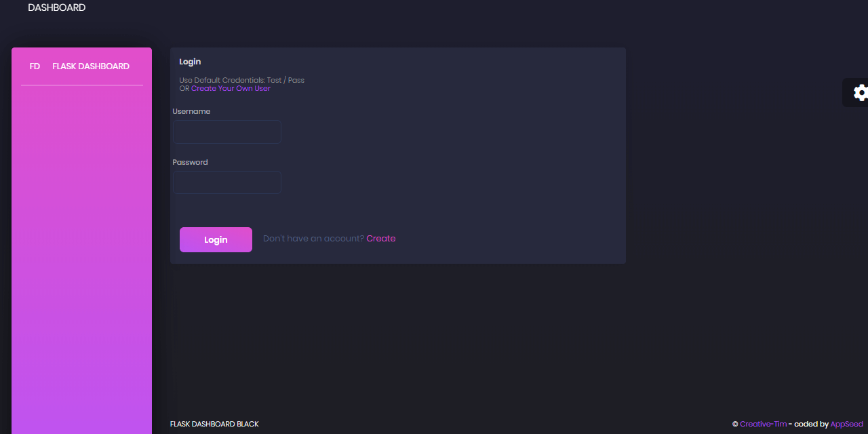Image resolution: width=868 pixels, height=434 pixels.
Task: Click the DASHBOARD navbar title
Action: (57, 8)
